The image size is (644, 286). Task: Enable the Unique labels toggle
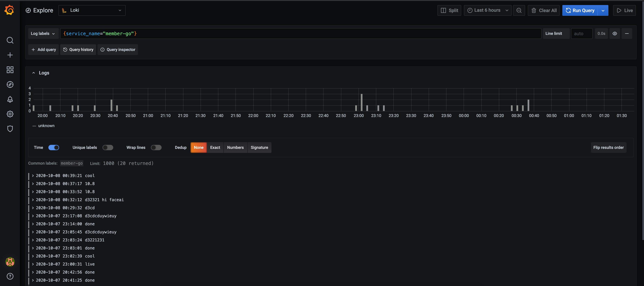108,148
